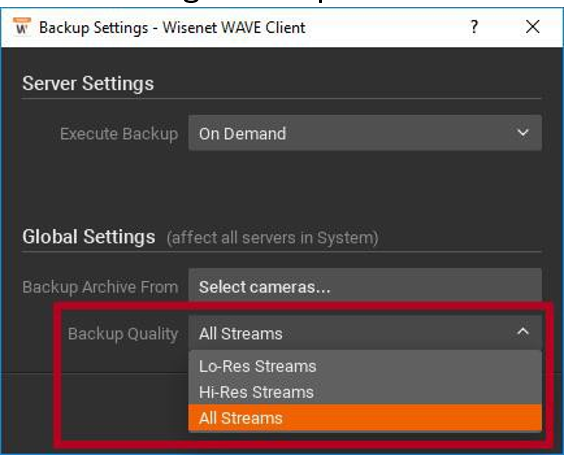Click the 'Backup Archive From' label
Viewport: 564px width, 456px height.
tap(100, 287)
